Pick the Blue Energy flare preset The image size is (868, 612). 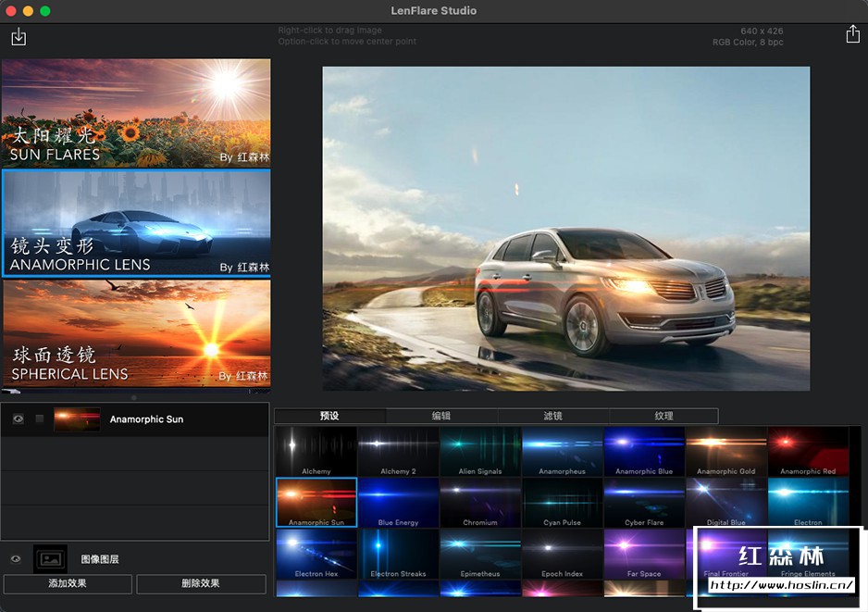(398, 502)
